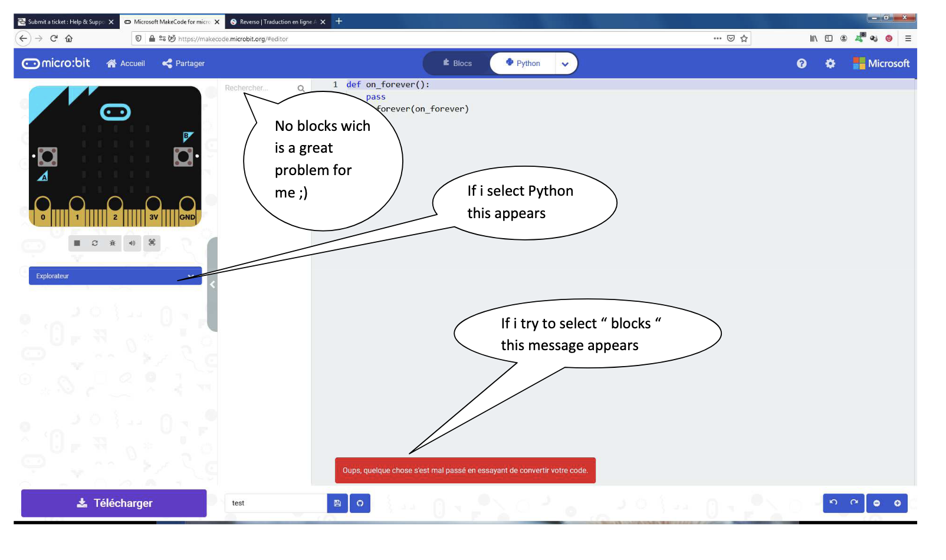Edit the project name field 'test'
The image size is (946, 560).
275,503
